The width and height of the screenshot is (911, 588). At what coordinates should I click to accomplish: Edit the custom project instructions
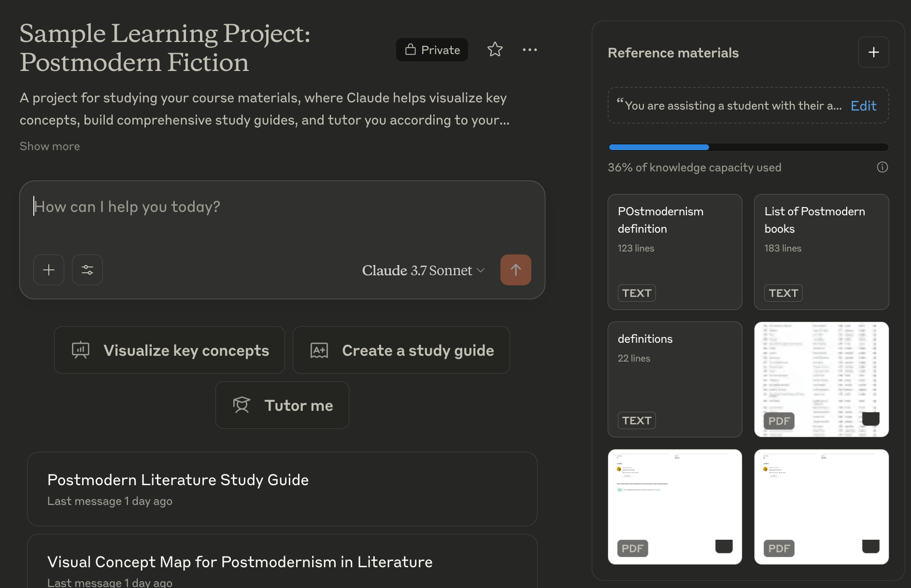(x=863, y=105)
